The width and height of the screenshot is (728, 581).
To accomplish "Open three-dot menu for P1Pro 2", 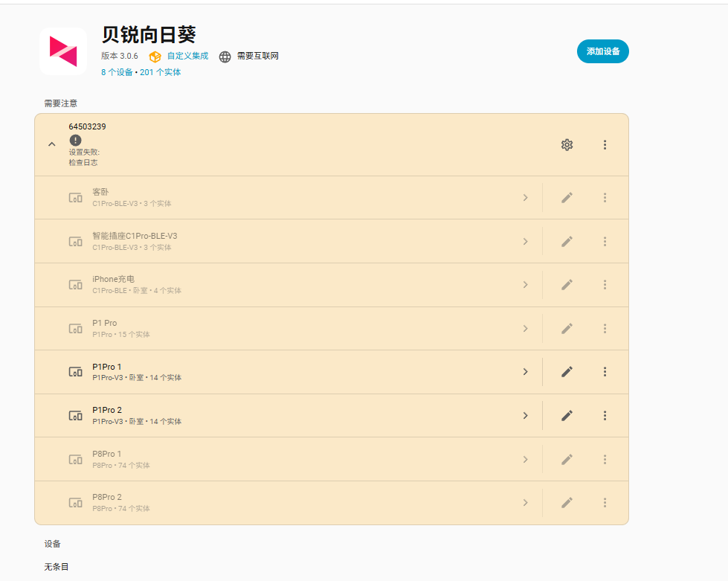I will coord(605,416).
